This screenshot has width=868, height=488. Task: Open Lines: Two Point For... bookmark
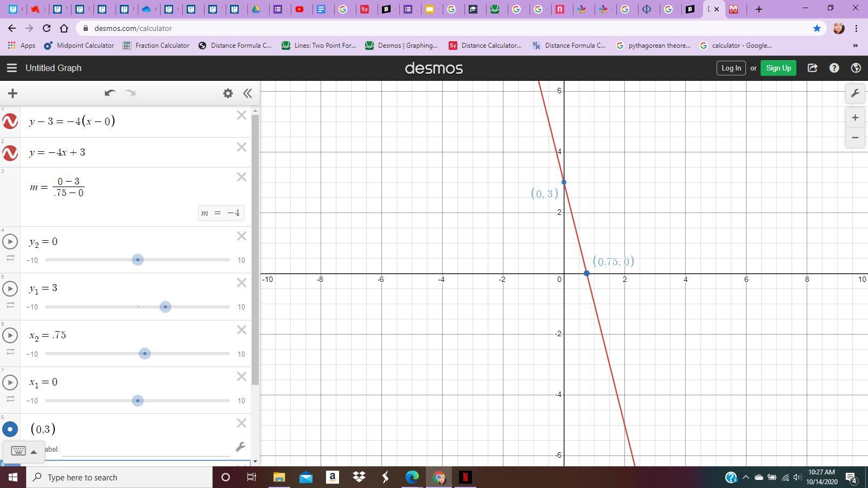[319, 46]
